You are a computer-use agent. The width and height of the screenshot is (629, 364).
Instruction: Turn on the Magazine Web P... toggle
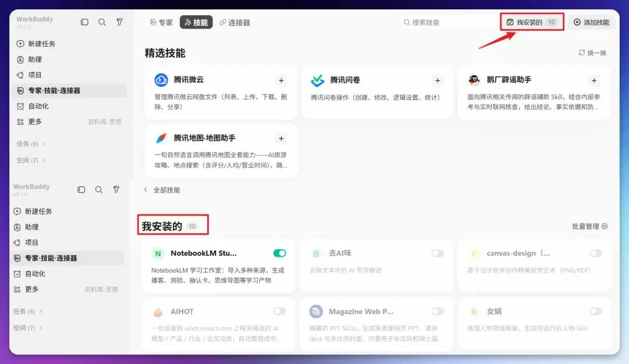437,312
